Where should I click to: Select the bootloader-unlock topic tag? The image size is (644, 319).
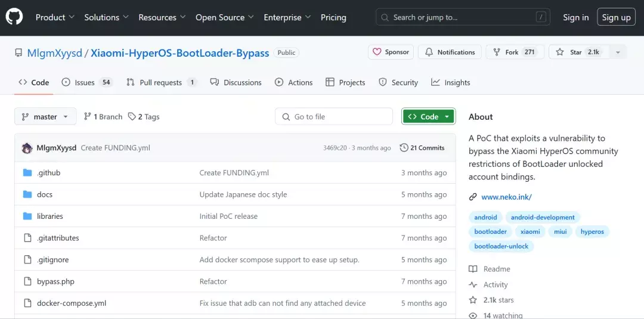[501, 246]
